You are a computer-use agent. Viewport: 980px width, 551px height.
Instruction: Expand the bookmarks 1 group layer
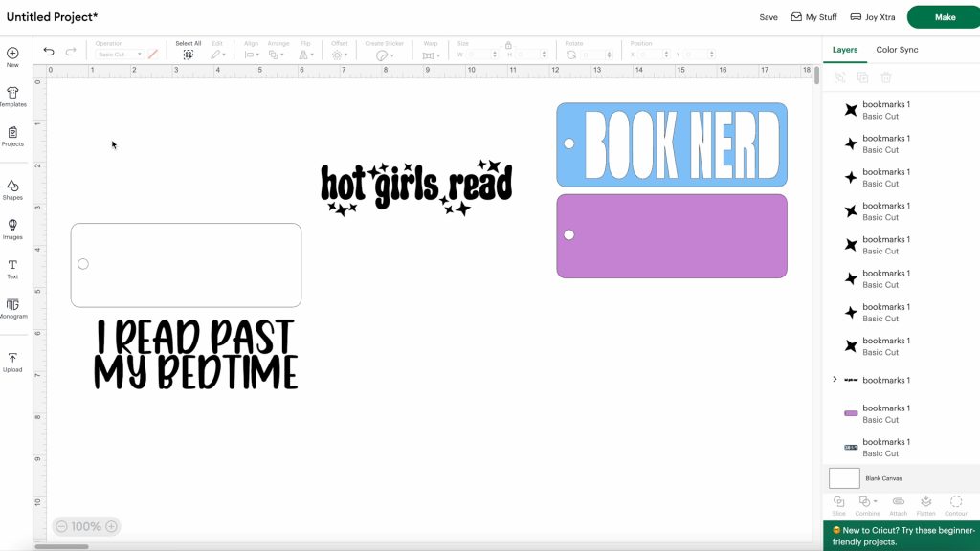(x=835, y=380)
